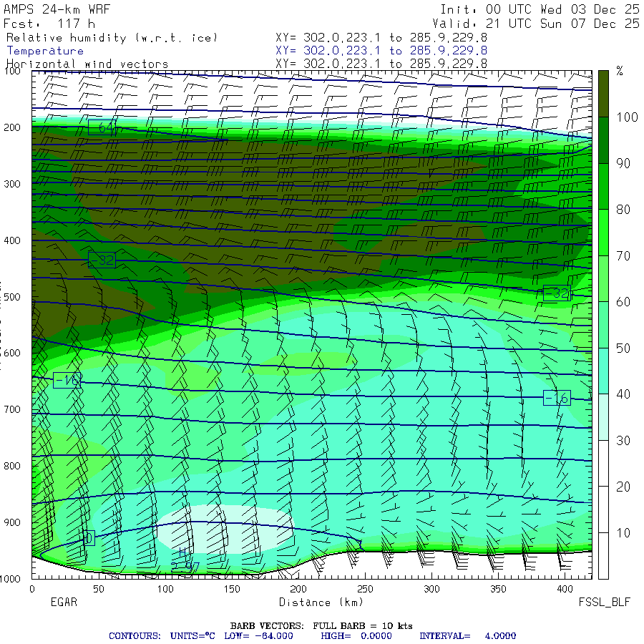Screen dimensions: 644x644
Task: Click the right -16 contour label
Action: 557,398
